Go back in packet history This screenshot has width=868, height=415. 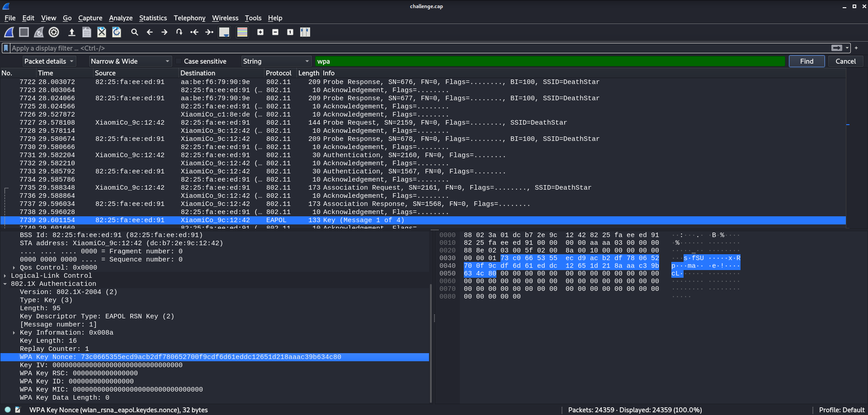[150, 32]
